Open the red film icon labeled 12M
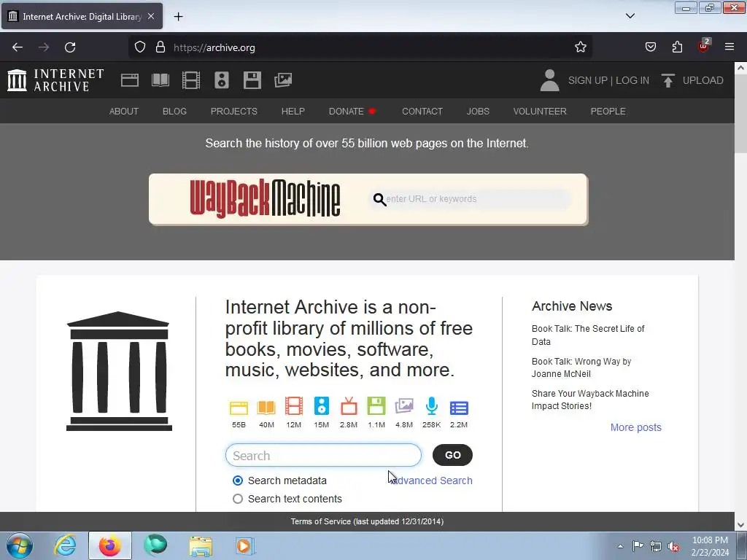 pyautogui.click(x=294, y=406)
